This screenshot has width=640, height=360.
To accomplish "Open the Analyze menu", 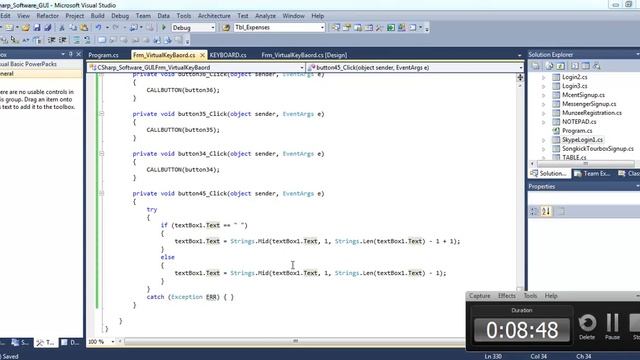I will (265, 16).
